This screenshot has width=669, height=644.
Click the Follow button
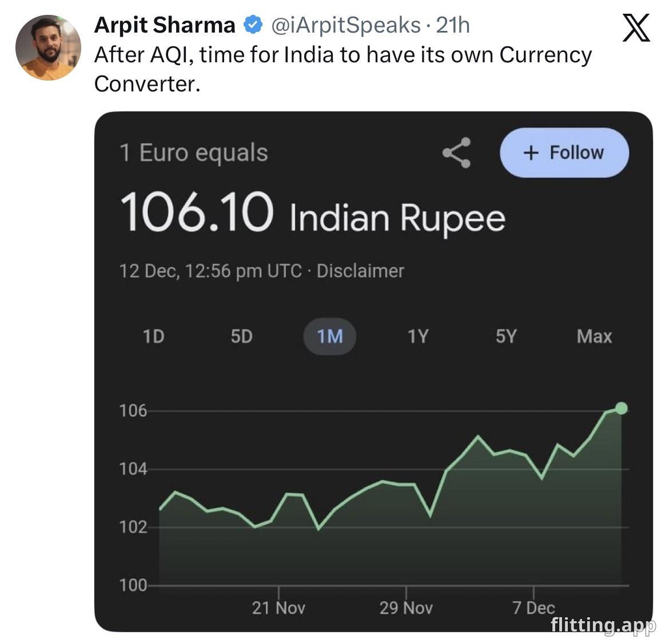tap(564, 153)
